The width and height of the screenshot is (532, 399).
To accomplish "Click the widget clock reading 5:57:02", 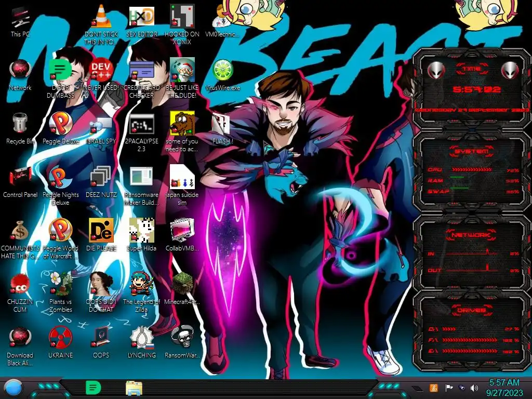I will [476, 89].
